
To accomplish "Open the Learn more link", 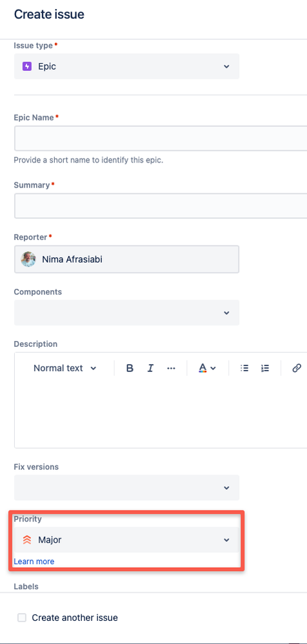I will (x=34, y=561).
